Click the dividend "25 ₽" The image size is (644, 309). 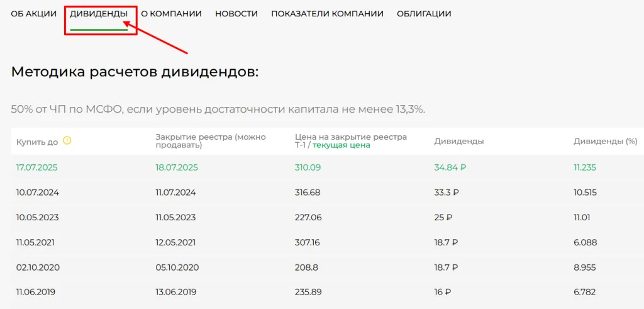point(443,218)
